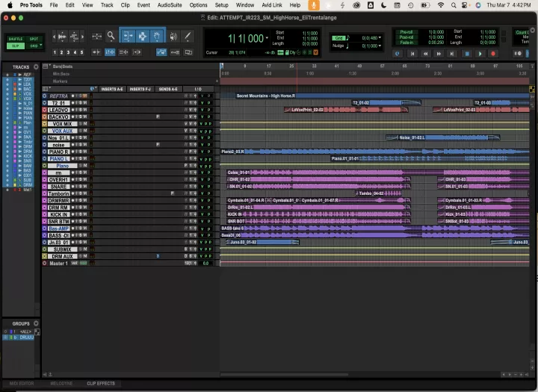Open the Bars|Beats ruler view dropdown
The height and width of the screenshot is (392, 538).
tap(46, 66)
